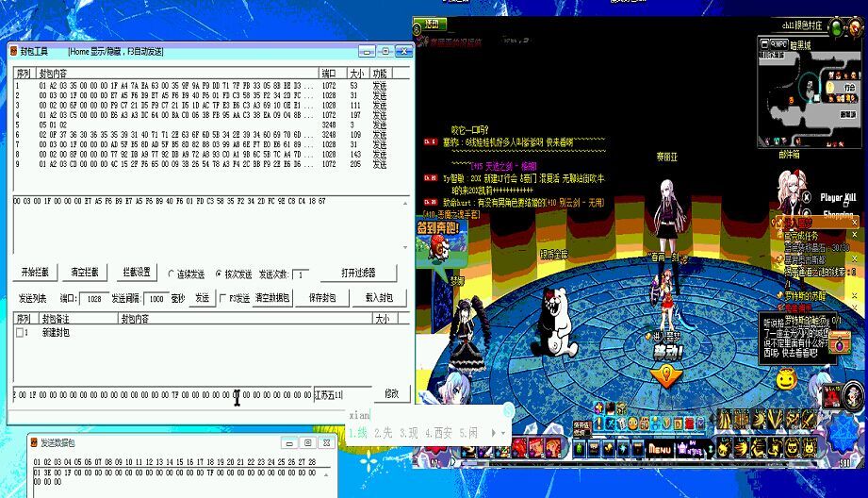868x498 pixels.
Task: Choose IME candidate 4.西安
Action: 438,433
